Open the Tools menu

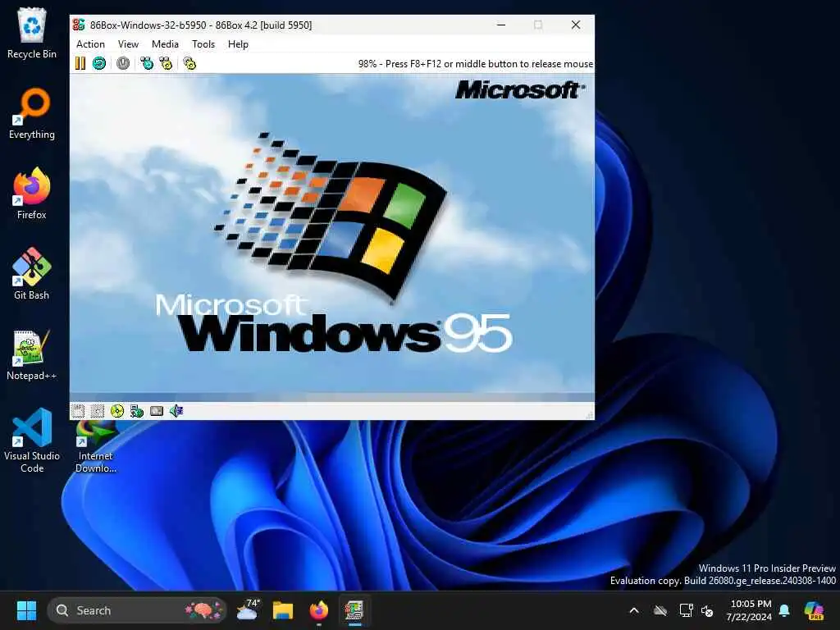click(203, 44)
